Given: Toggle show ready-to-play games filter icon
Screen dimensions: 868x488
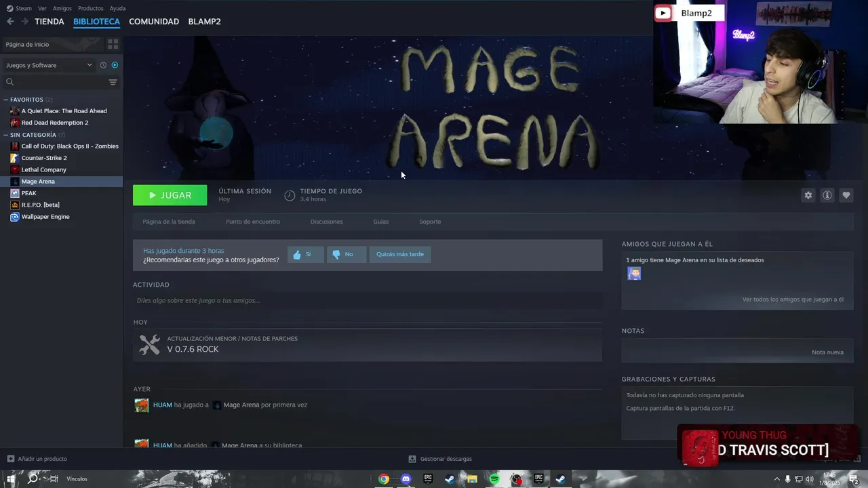Looking at the screenshot, I should [x=115, y=65].
